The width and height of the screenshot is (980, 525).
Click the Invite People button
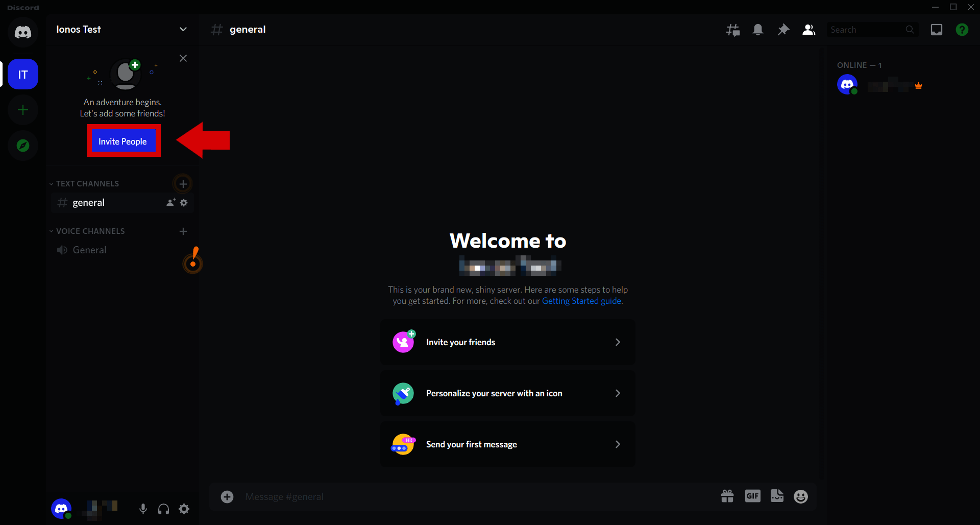pyautogui.click(x=123, y=141)
